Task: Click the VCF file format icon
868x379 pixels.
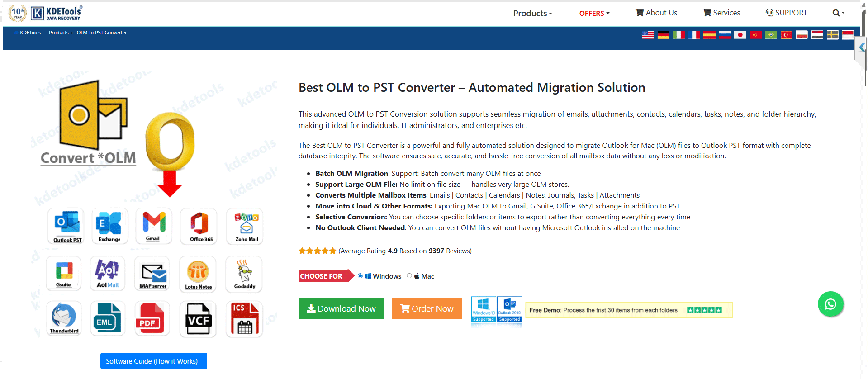Action: point(198,319)
